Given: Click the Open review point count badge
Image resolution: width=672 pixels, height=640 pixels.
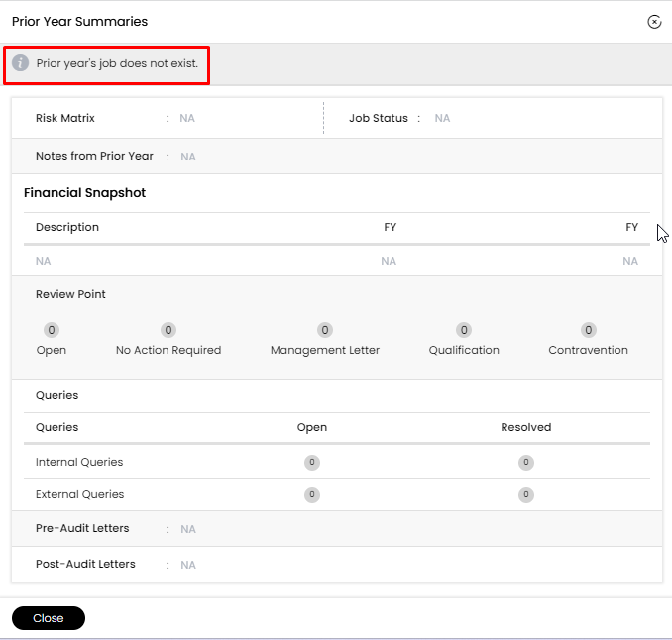Looking at the screenshot, I should (52, 330).
